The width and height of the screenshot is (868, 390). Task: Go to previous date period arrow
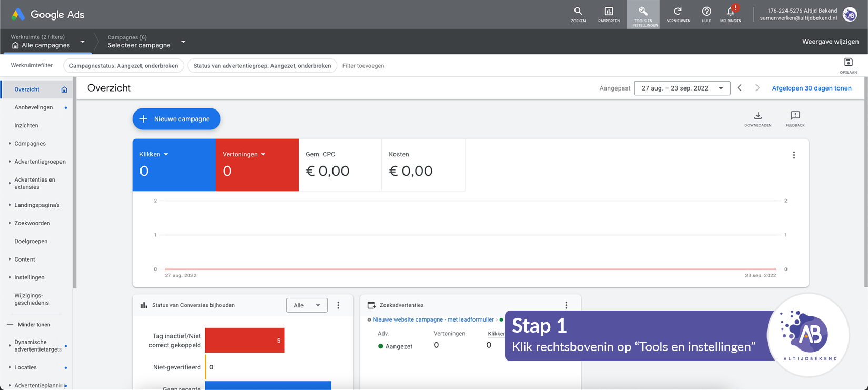pos(740,88)
